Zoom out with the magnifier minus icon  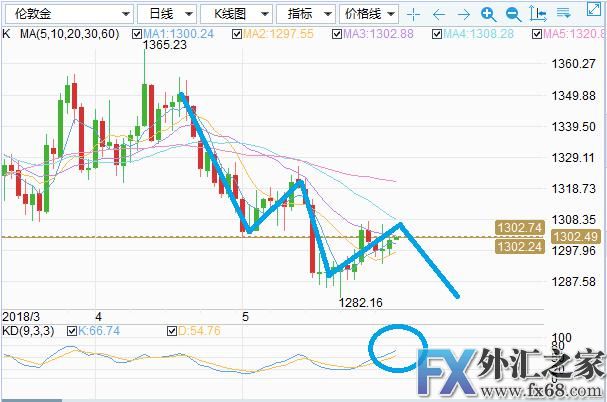click(511, 14)
